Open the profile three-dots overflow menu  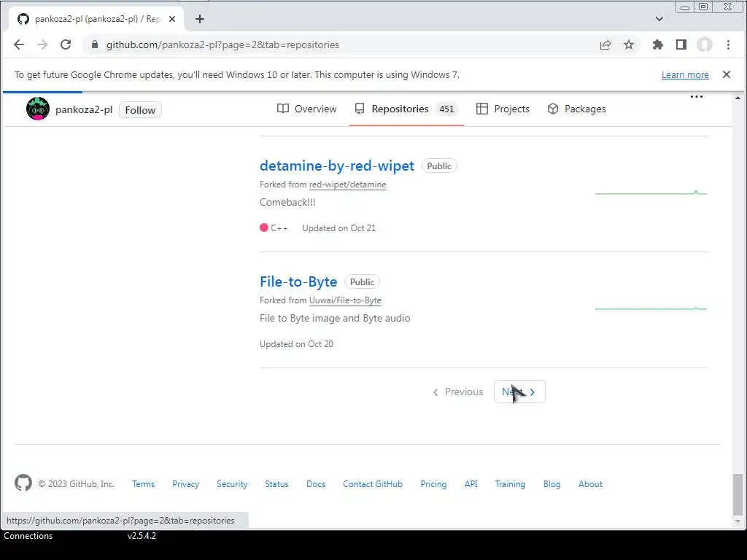pos(697,97)
